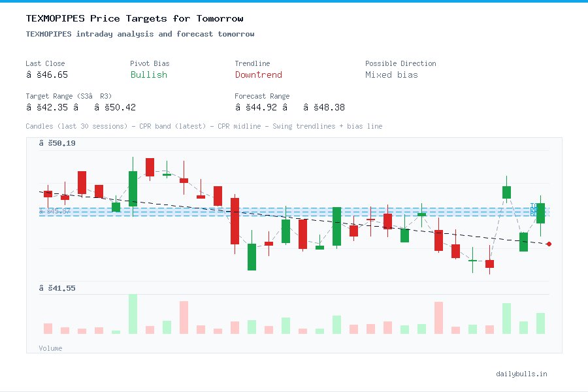588x392 pixels.
Task: Click the red dot ending the trendline
Action: click(549, 244)
